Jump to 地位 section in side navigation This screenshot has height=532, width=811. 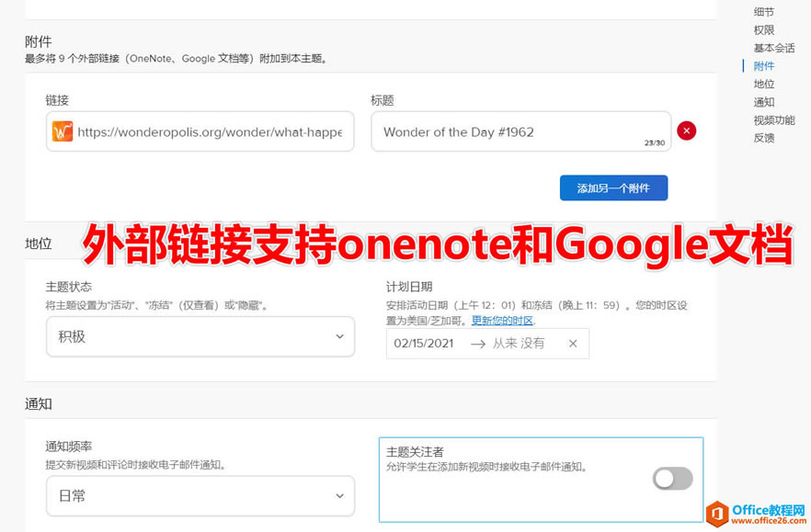pos(764,84)
